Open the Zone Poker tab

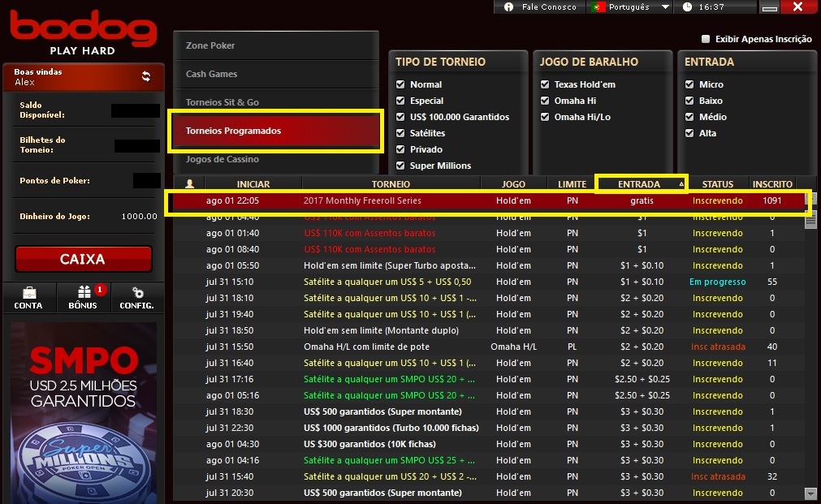point(276,45)
